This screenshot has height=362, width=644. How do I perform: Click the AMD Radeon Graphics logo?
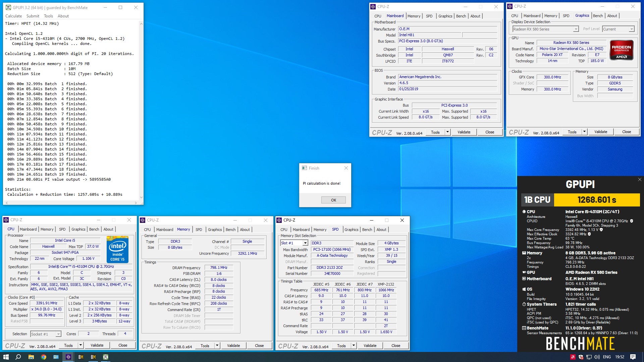[622, 50]
